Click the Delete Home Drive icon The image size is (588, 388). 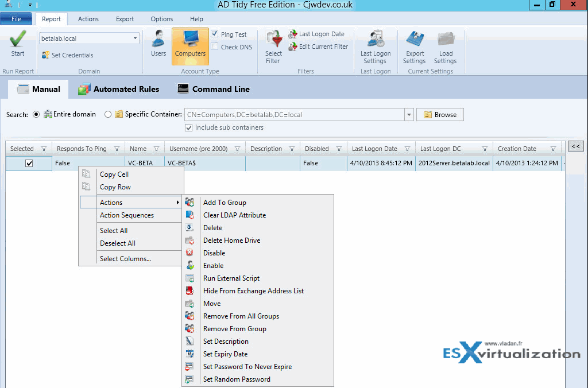(189, 240)
